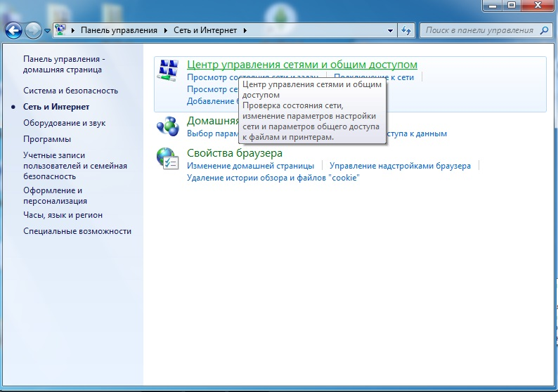Screen dimensions: 558x392
Task: Open Свойства браузера heading
Action: click(x=235, y=153)
